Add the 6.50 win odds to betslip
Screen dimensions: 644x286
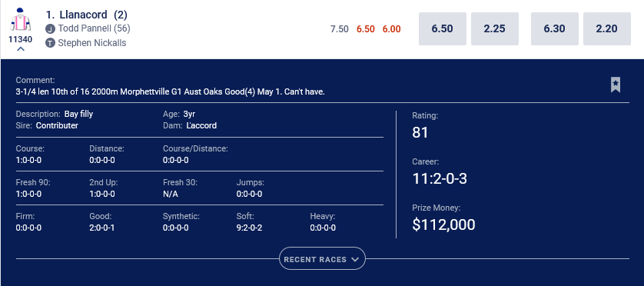point(443,28)
